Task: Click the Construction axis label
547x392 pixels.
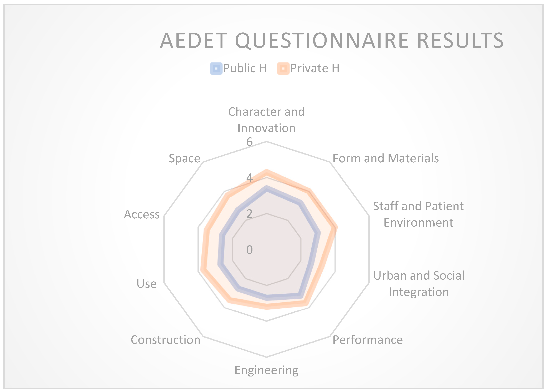Action: (x=165, y=340)
